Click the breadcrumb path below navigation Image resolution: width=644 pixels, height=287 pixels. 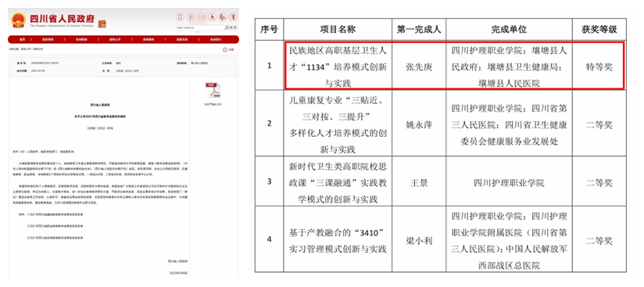pyautogui.click(x=26, y=48)
